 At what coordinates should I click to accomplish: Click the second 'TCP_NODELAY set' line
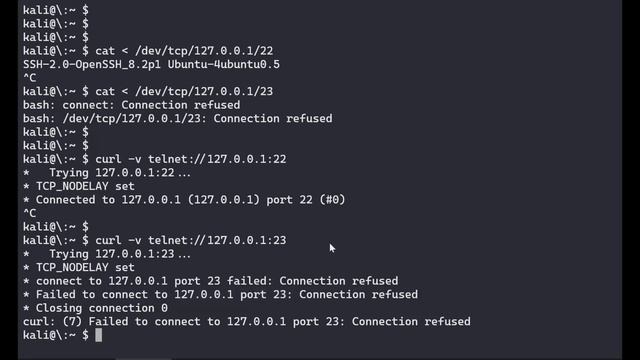78,267
